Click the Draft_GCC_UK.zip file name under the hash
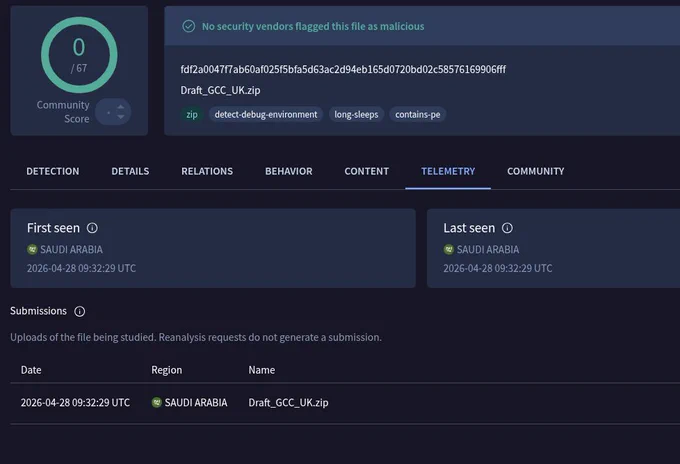The image size is (680, 464). (x=220, y=90)
